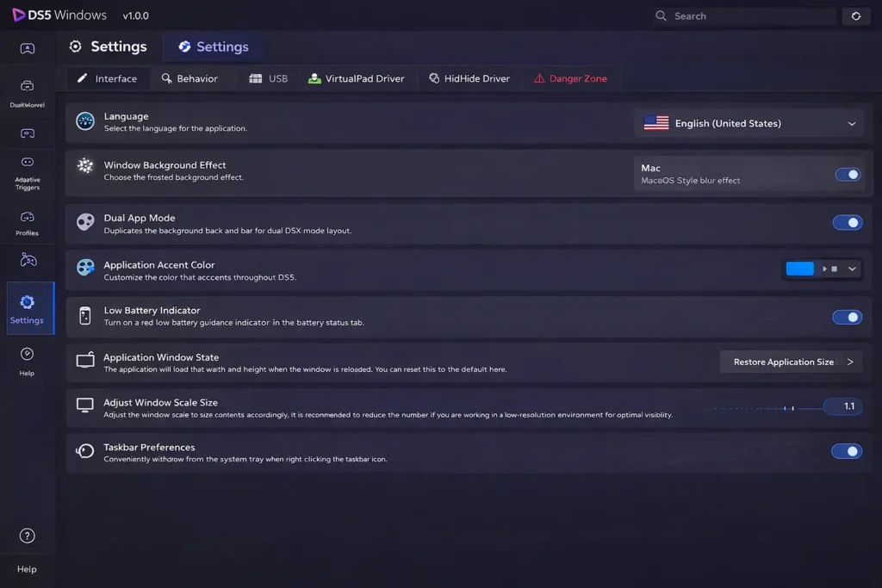Image resolution: width=882 pixels, height=588 pixels.
Task: Click the search magnifier icon
Action: tap(660, 15)
